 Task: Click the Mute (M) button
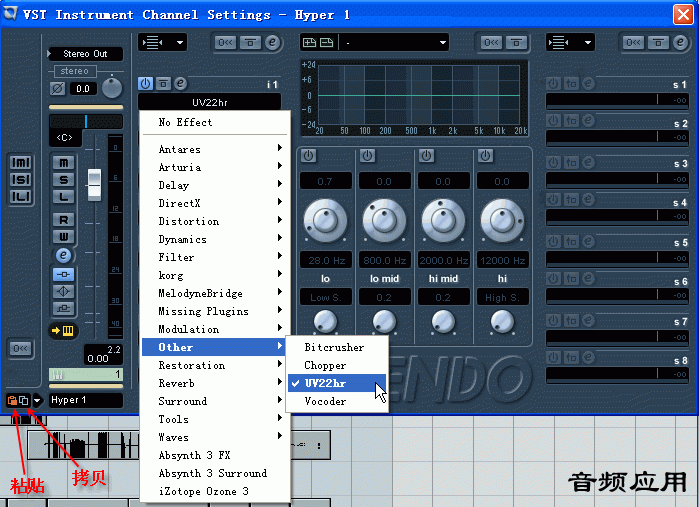64,163
